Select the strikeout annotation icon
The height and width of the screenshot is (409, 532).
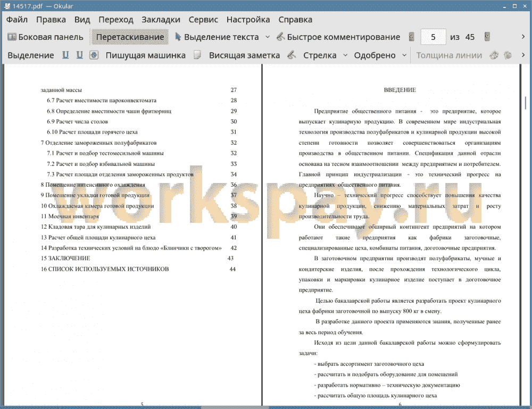94,55
